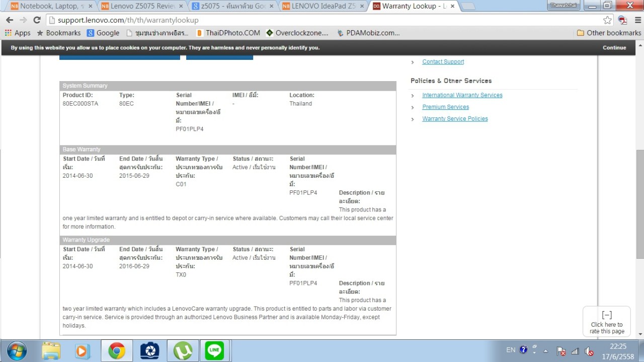Click here to rate this page
The width and height of the screenshot is (644, 362).
click(x=606, y=321)
